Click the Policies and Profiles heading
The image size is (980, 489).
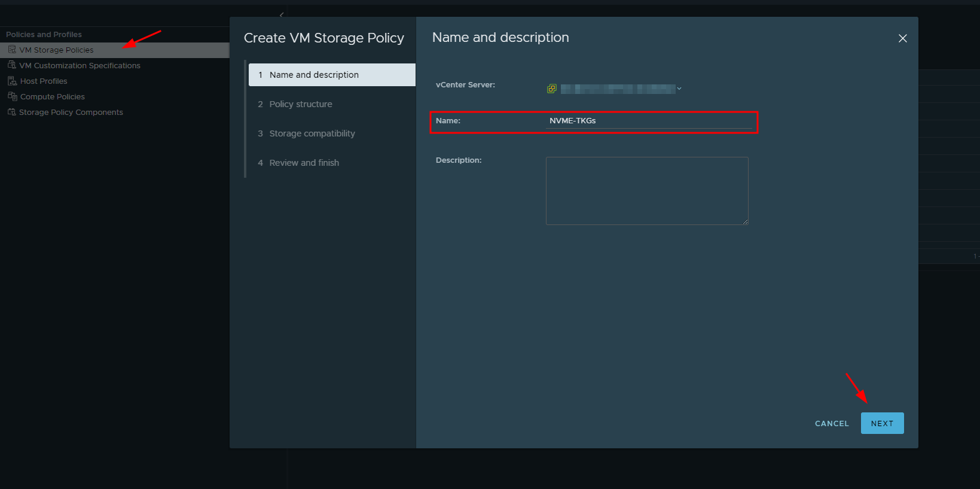coord(44,34)
